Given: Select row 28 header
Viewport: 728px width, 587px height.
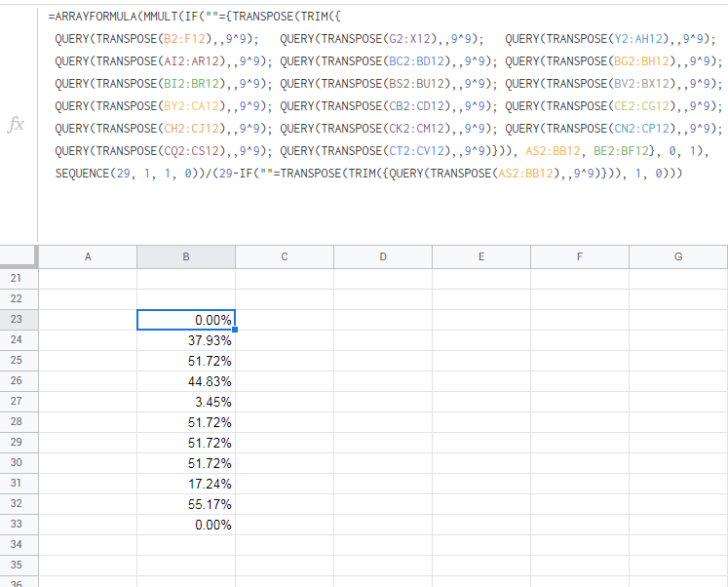Looking at the screenshot, I should tap(19, 421).
